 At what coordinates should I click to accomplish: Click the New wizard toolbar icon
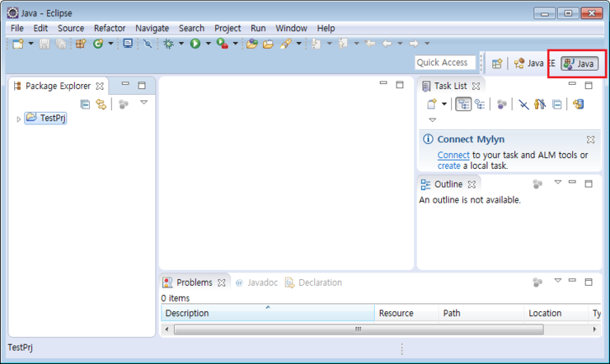[x=18, y=44]
